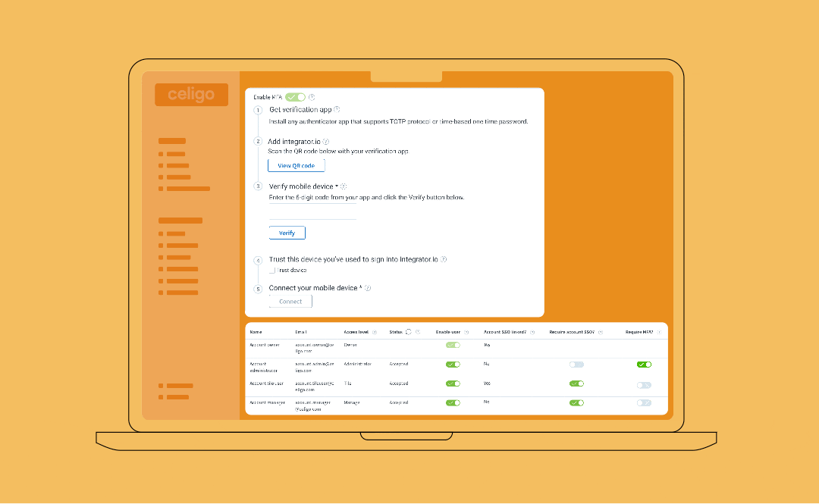Click the account.tileuser email cell
The width and height of the screenshot is (819, 504).
pyautogui.click(x=315, y=387)
